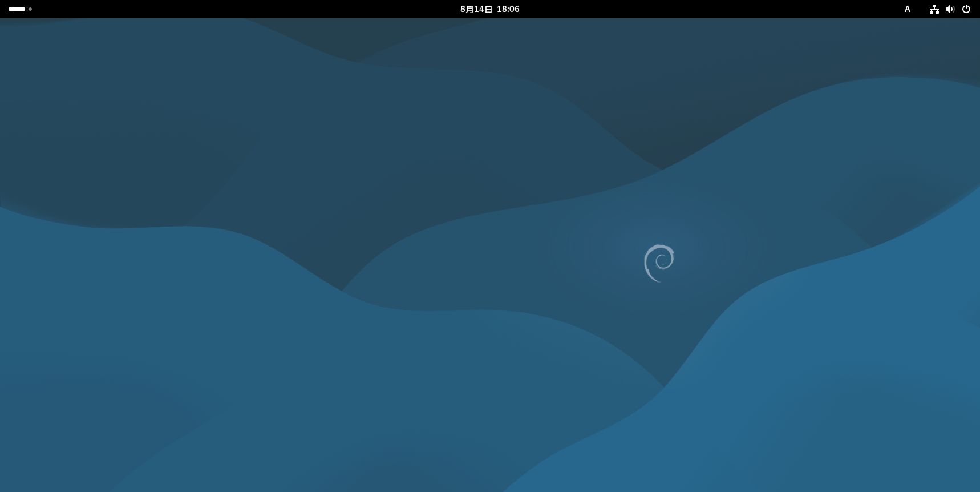Click the Debian swirl logo on wallpaper

tap(659, 263)
